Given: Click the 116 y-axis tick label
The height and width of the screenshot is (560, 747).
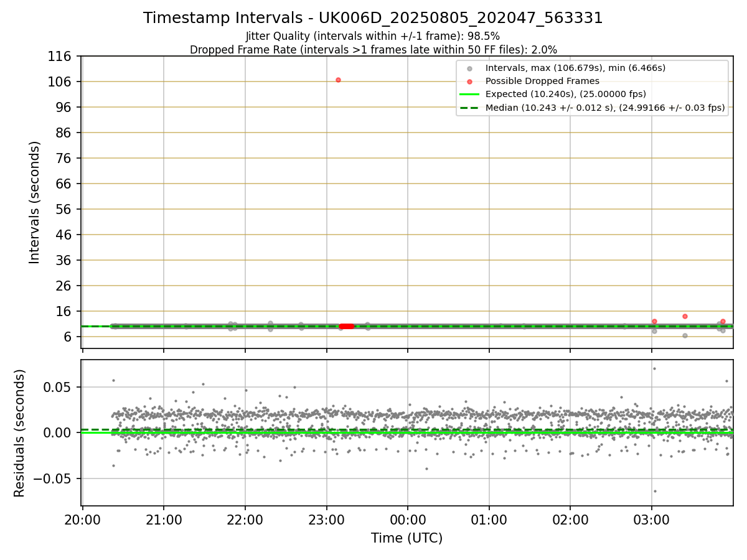Looking at the screenshot, I should click(60, 57).
